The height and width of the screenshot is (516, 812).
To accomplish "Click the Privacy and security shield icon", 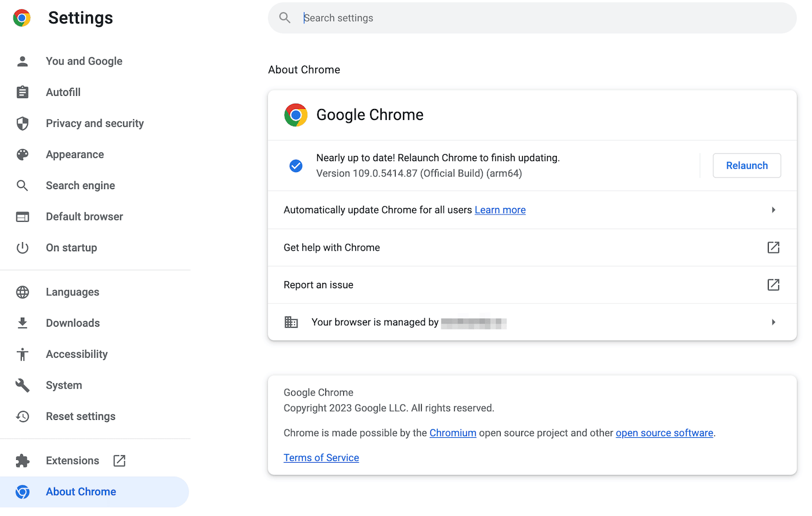I will (x=22, y=123).
